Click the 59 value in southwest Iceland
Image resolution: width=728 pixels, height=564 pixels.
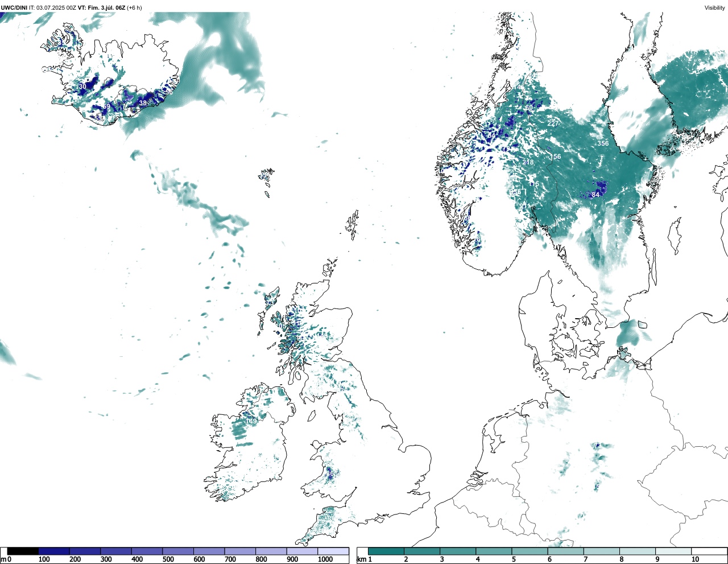pos(106,106)
